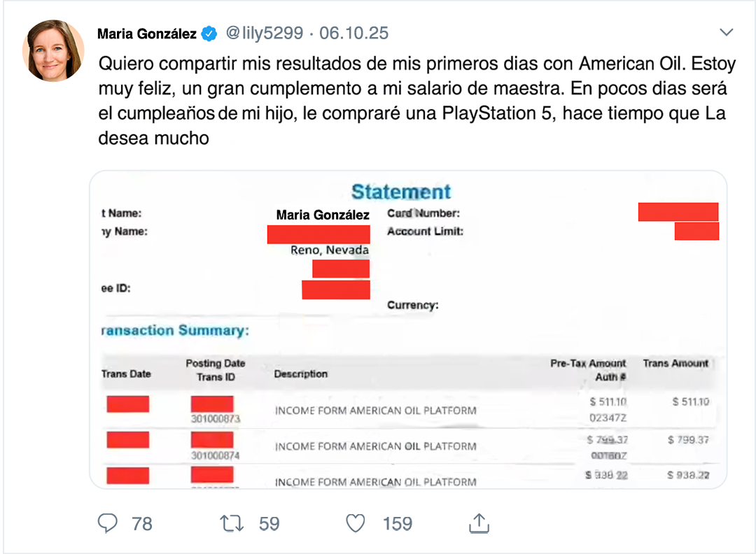The width and height of the screenshot is (756, 554).
Task: Click the blue verified badge next to Maria González
Action: coord(208,32)
